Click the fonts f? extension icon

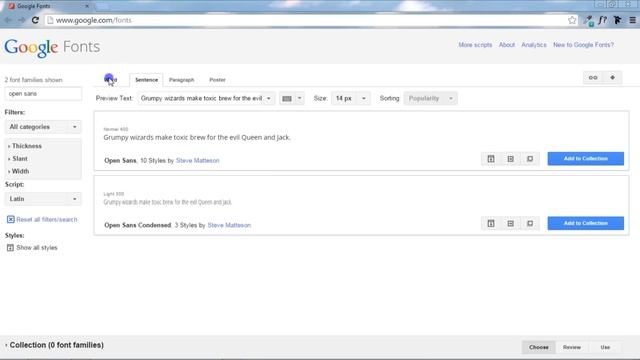point(602,20)
